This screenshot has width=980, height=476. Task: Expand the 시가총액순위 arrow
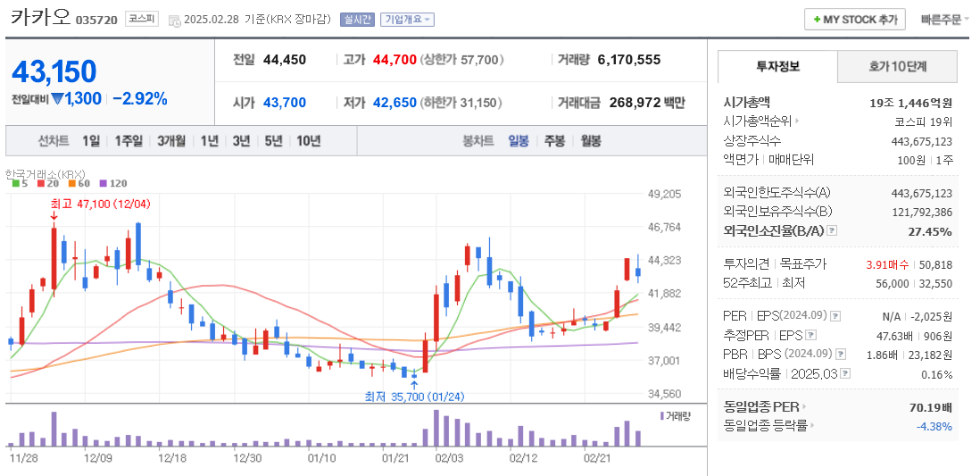tap(798, 121)
